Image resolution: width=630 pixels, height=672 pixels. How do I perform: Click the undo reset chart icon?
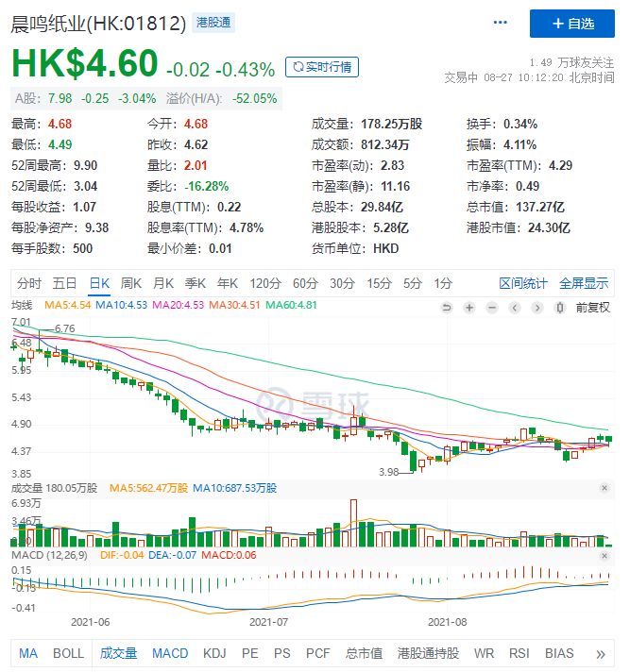coord(447,308)
